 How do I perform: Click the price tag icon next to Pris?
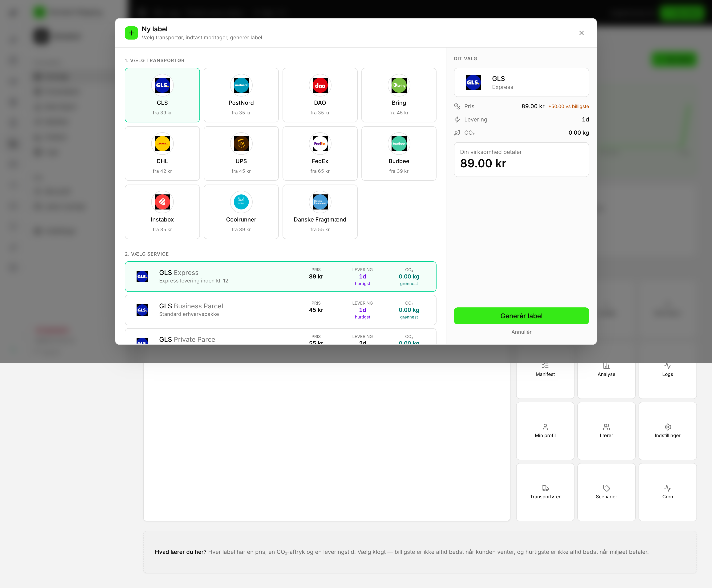[x=457, y=106]
